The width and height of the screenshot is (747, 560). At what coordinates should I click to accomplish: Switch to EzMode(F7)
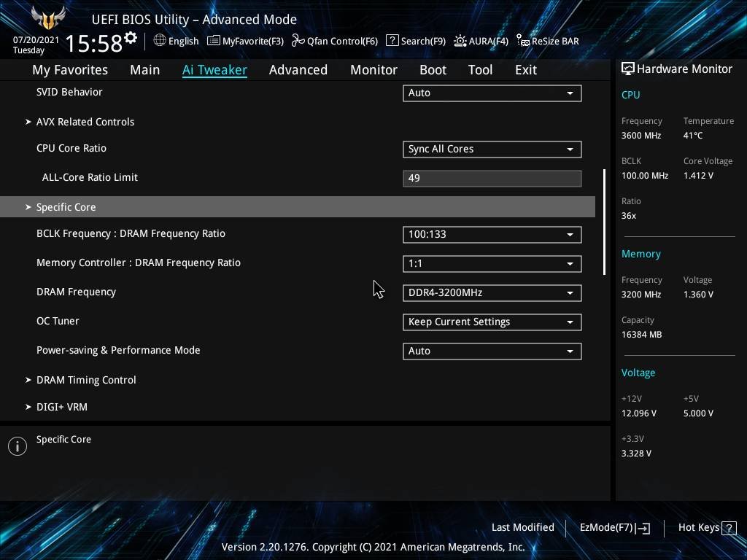[614, 528]
